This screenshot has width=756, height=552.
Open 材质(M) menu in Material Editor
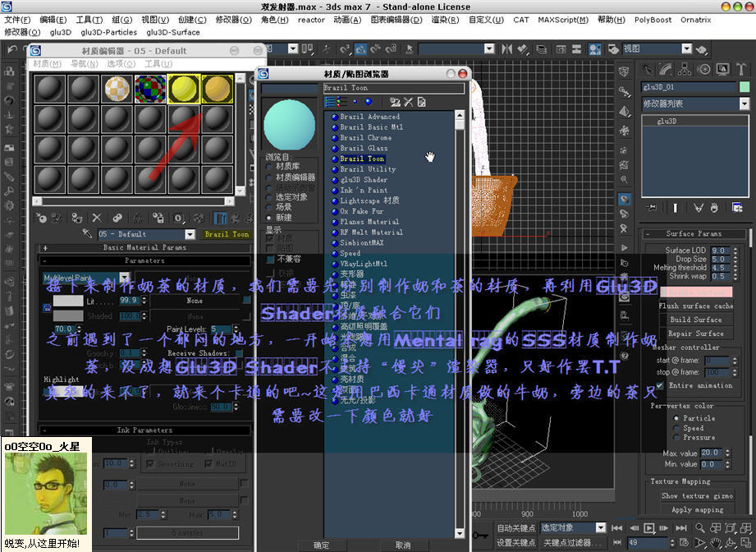coord(47,64)
